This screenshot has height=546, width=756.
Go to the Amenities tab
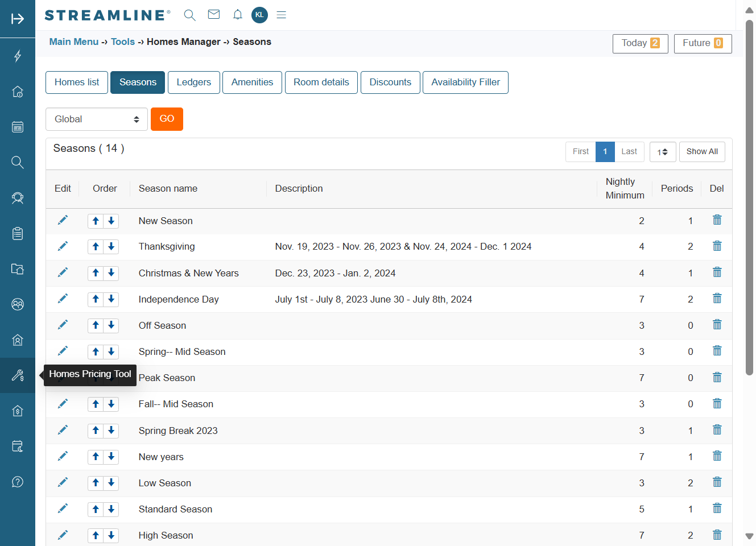click(252, 82)
